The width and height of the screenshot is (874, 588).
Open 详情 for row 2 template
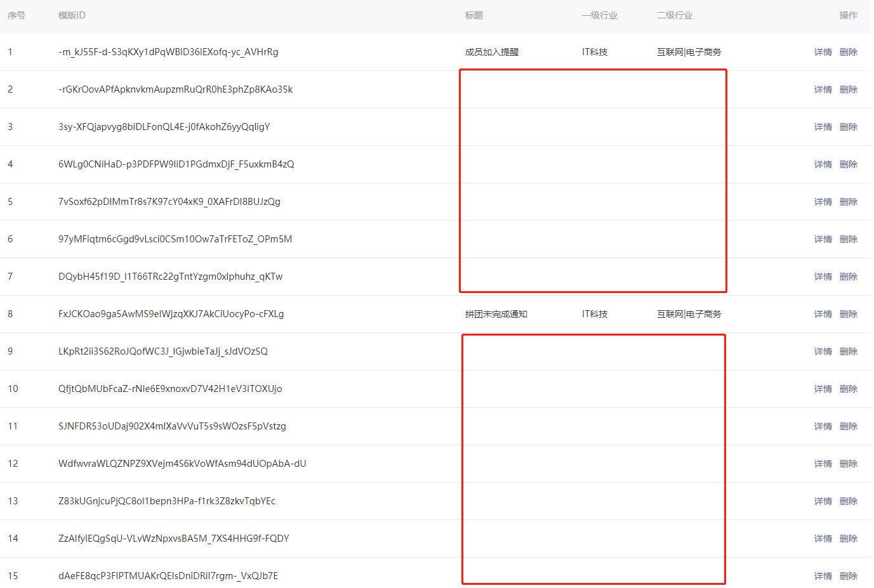pos(823,89)
